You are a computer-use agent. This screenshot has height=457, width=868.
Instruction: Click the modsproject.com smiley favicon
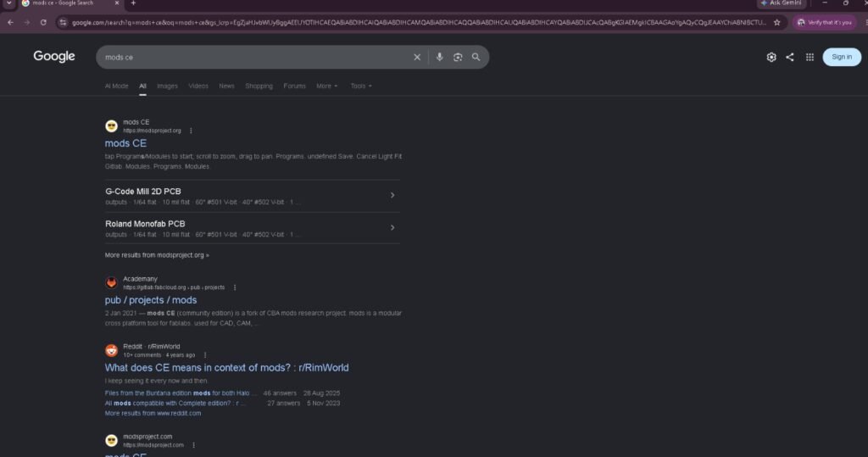tap(111, 441)
